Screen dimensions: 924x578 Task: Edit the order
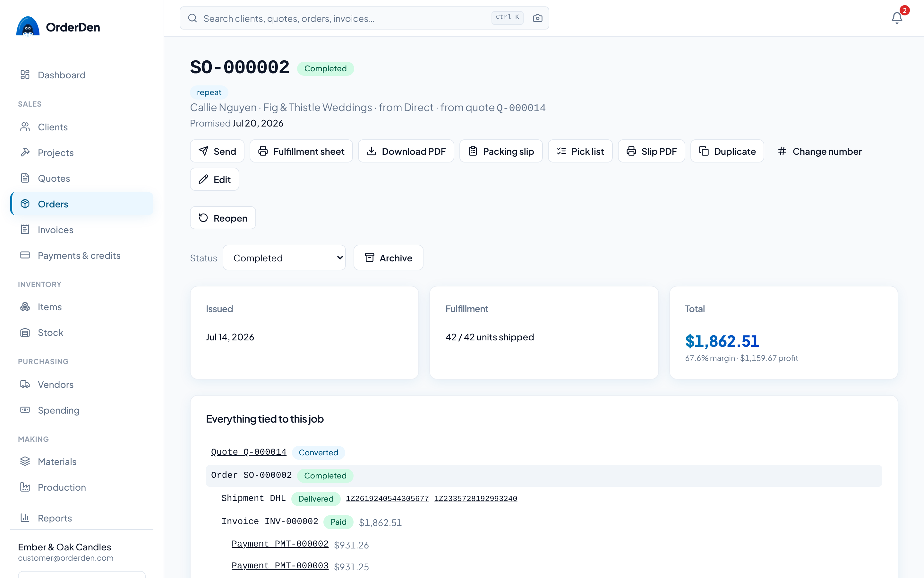point(215,179)
